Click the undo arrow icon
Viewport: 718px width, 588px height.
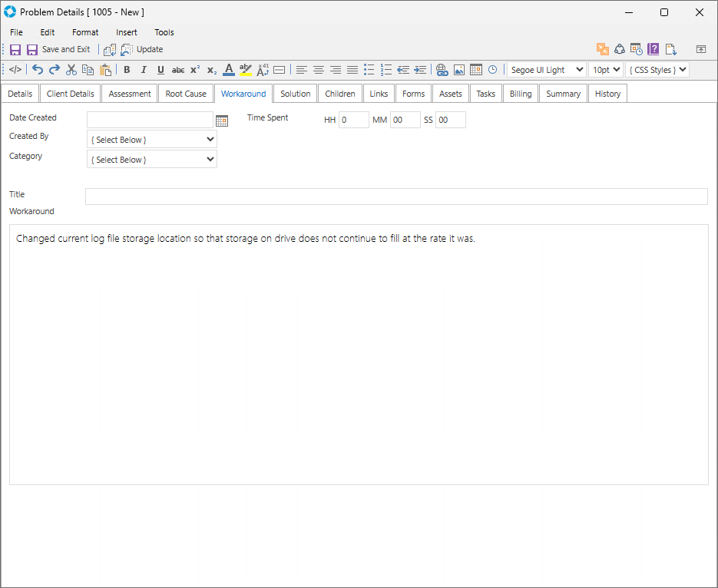[38, 70]
